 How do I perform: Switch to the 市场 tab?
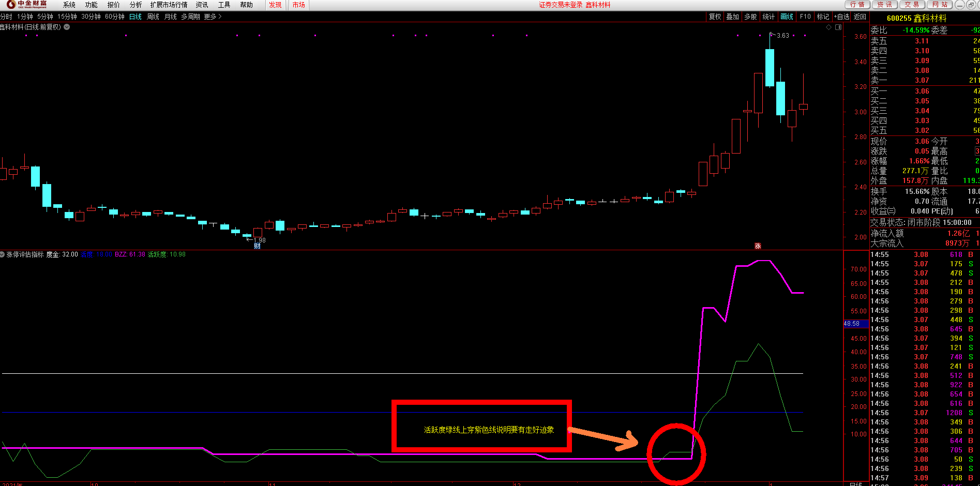point(299,5)
